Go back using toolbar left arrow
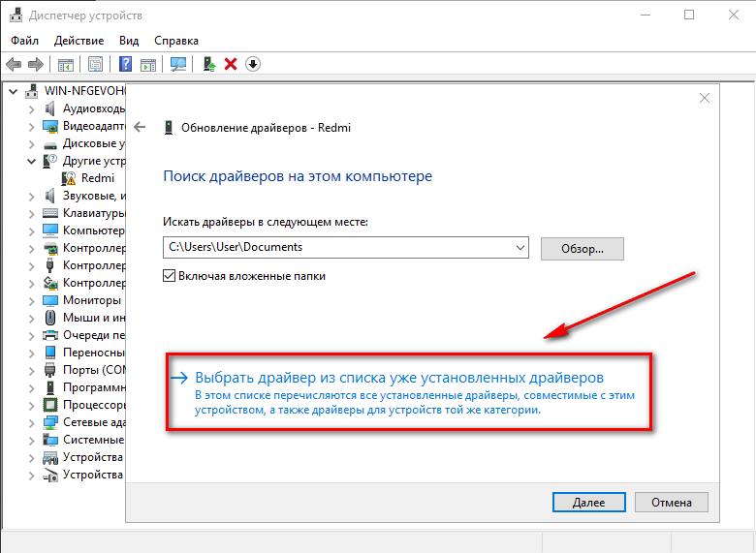This screenshot has width=756, height=553. 13,64
